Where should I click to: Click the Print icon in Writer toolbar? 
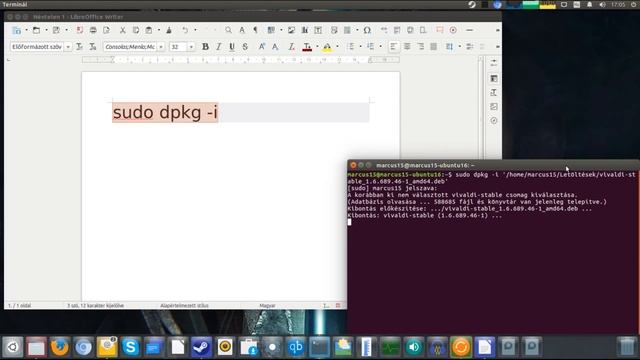[x=93, y=30]
